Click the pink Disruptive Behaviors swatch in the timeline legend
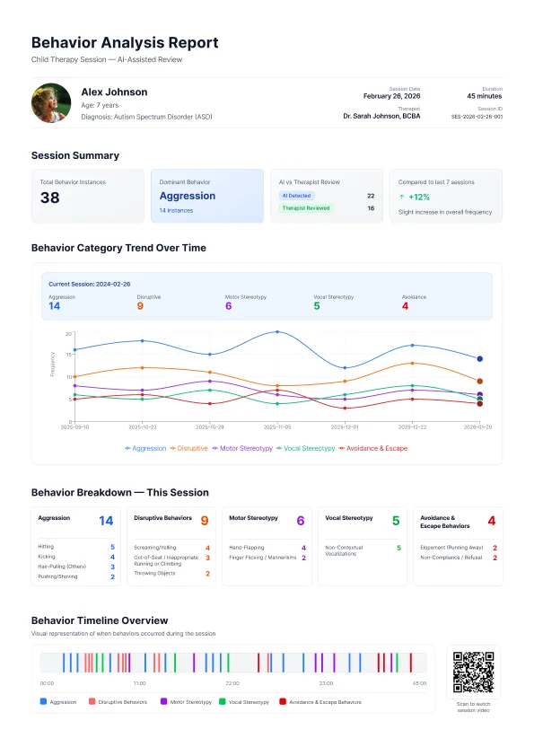 pyautogui.click(x=92, y=701)
